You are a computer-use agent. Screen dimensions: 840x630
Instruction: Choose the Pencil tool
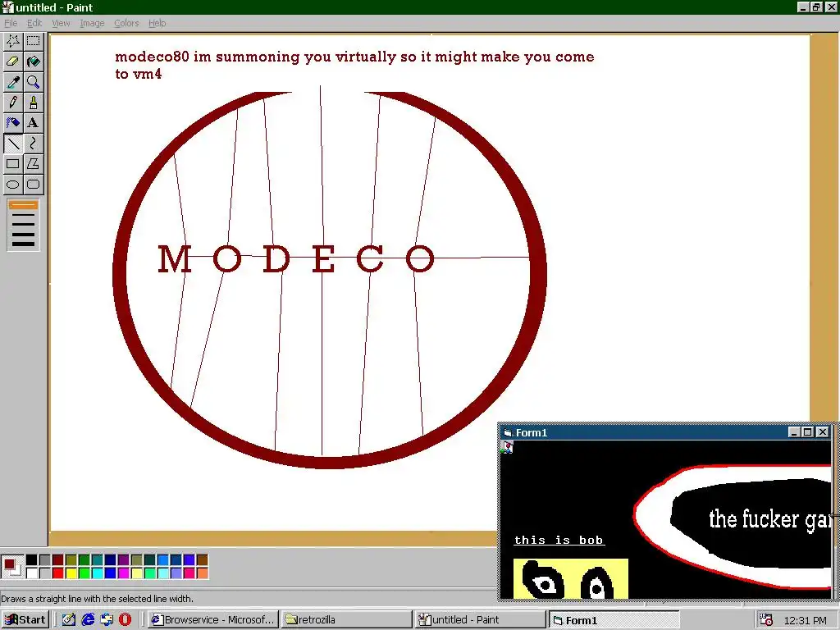(13, 103)
